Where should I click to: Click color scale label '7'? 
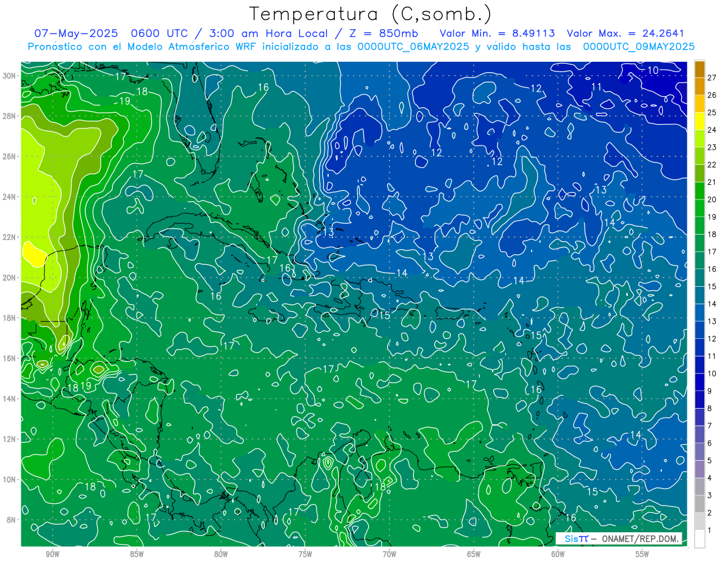coord(710,426)
